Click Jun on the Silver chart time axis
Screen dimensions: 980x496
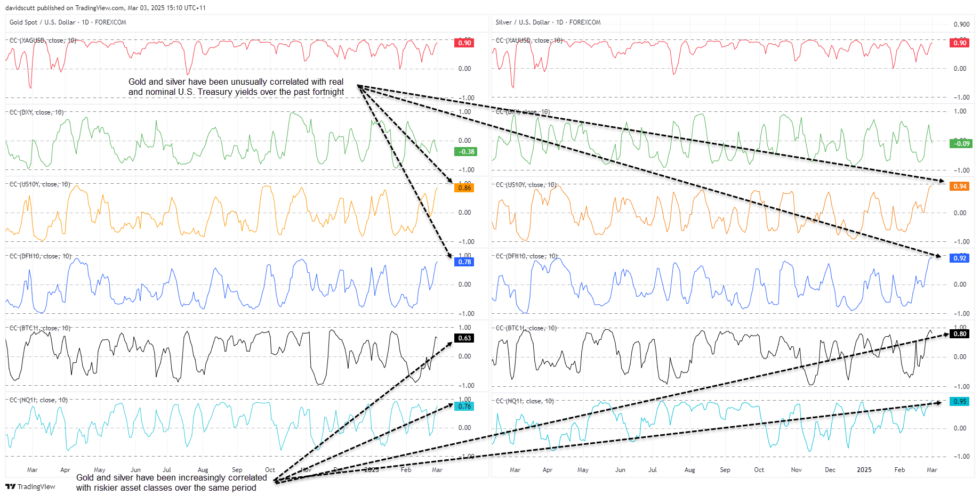coord(620,470)
